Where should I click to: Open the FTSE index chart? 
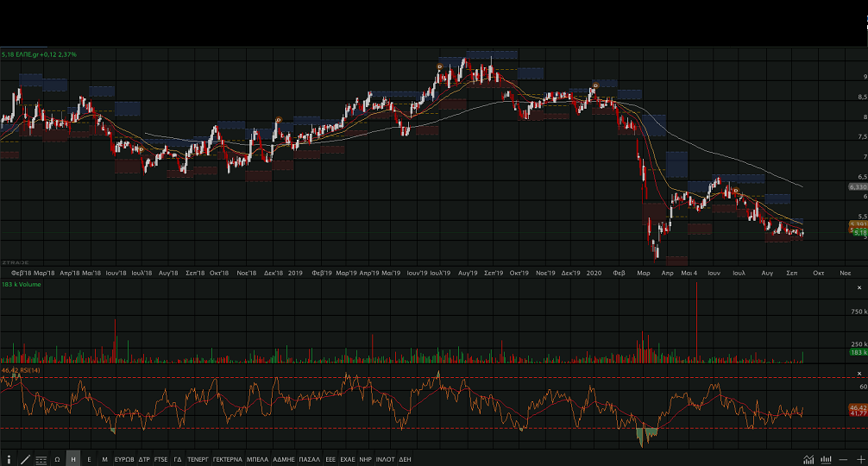click(x=161, y=459)
